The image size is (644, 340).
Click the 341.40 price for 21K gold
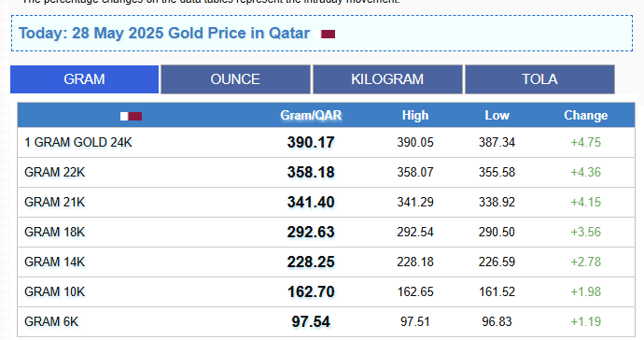tap(311, 203)
